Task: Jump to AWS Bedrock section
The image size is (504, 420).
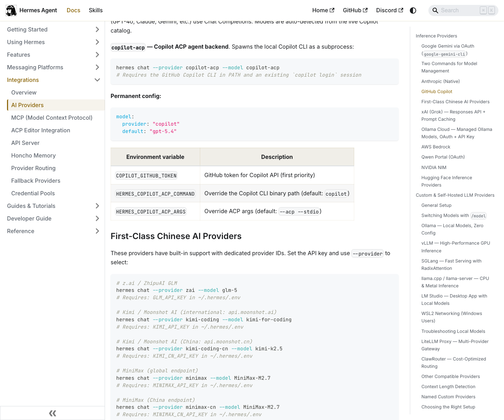Action: click(436, 147)
